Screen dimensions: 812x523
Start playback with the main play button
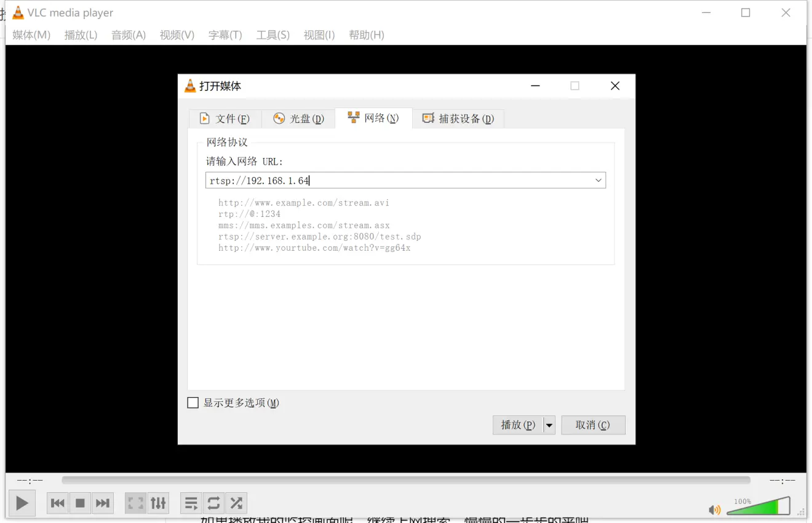[x=22, y=503]
